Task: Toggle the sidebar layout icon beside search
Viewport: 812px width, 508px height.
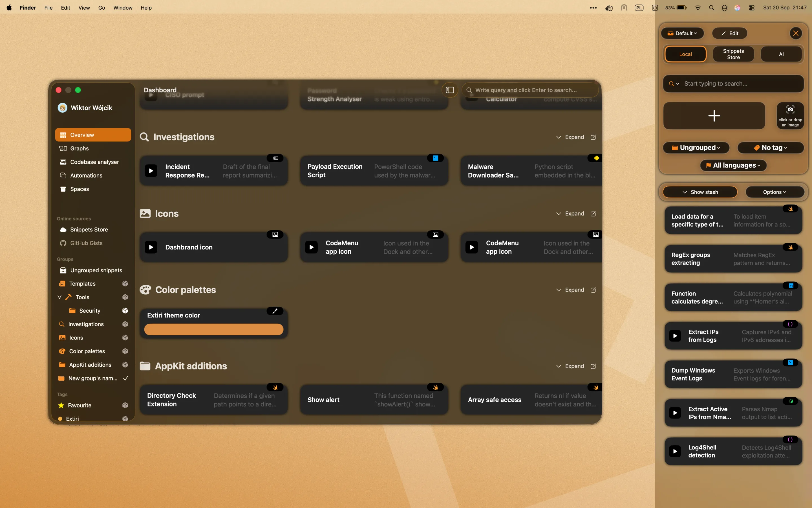Action: (x=450, y=90)
